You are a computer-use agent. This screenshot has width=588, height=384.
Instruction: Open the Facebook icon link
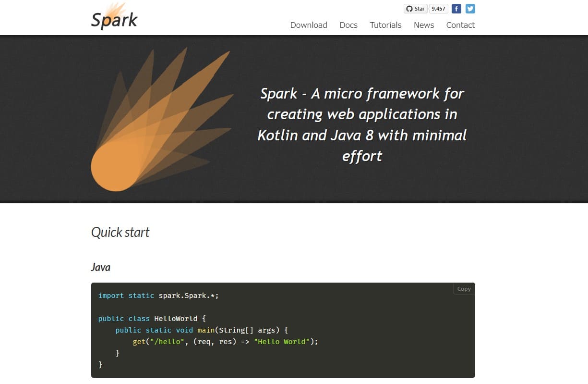[456, 9]
